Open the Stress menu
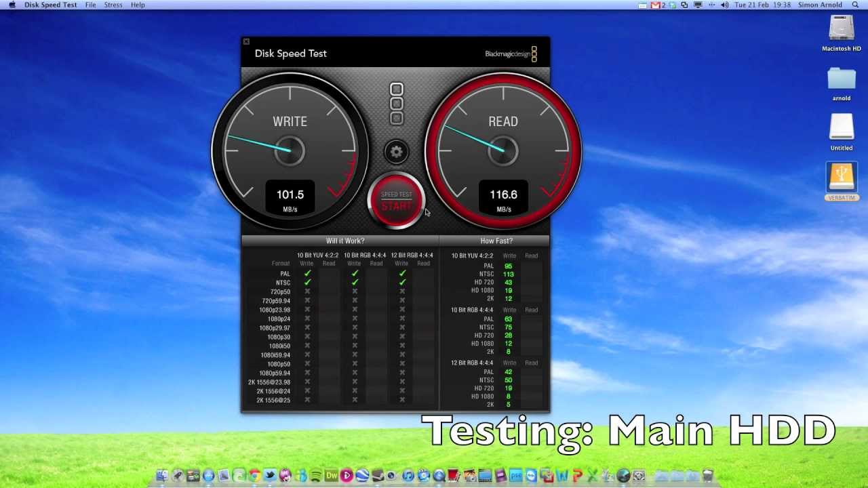 (113, 5)
